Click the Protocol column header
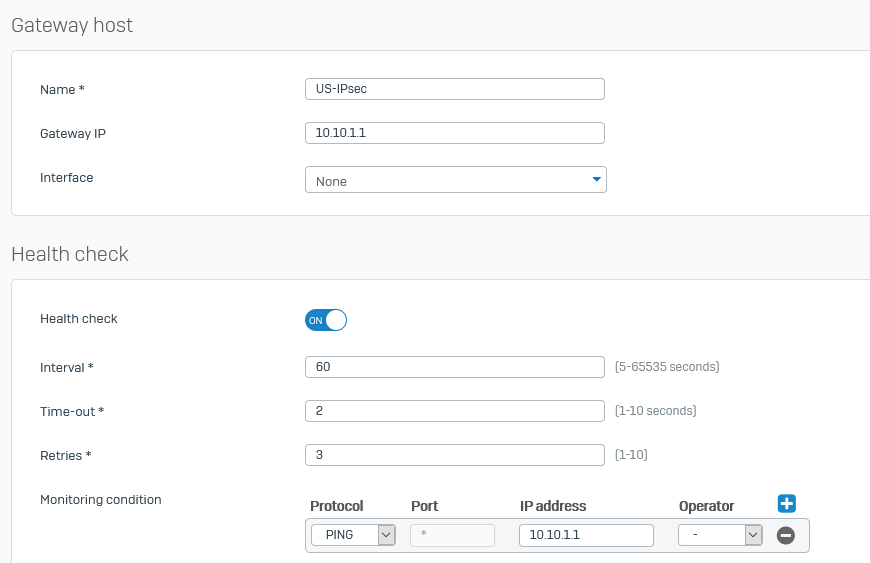The height and width of the screenshot is (563, 870). click(337, 506)
